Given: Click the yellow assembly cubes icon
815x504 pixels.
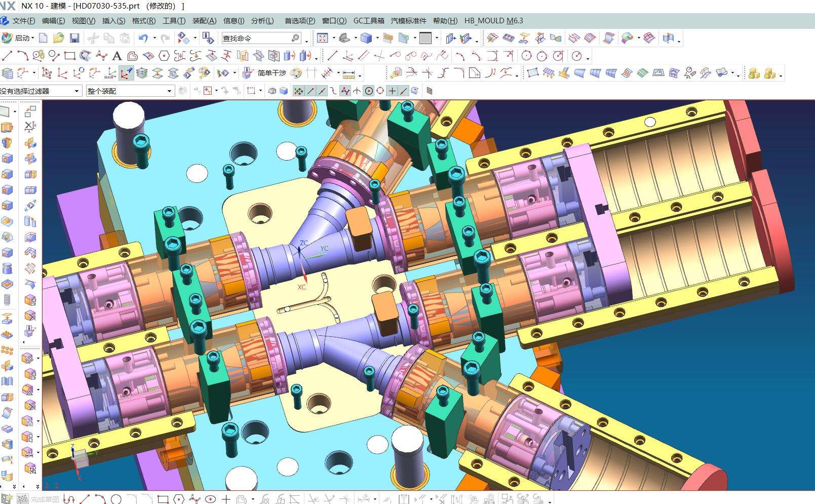Looking at the screenshot, I should click(754, 73).
